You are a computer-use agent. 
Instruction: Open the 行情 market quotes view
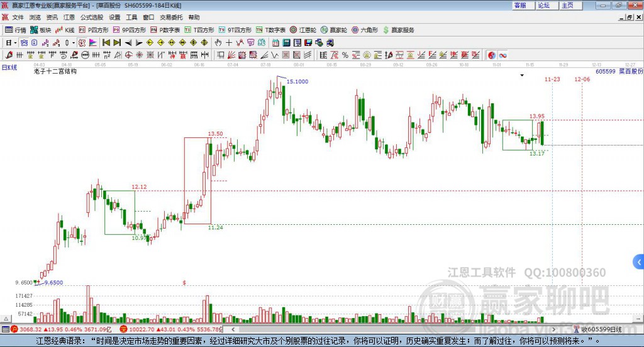(x=16, y=30)
